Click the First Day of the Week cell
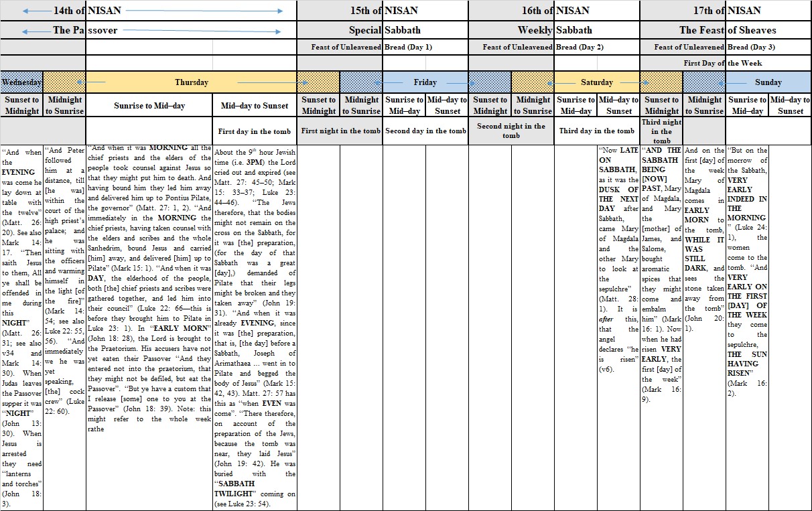 [726, 63]
